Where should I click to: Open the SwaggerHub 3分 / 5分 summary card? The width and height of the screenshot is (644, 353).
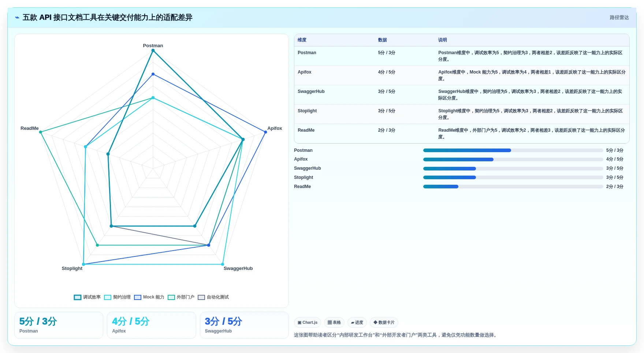pos(244,325)
